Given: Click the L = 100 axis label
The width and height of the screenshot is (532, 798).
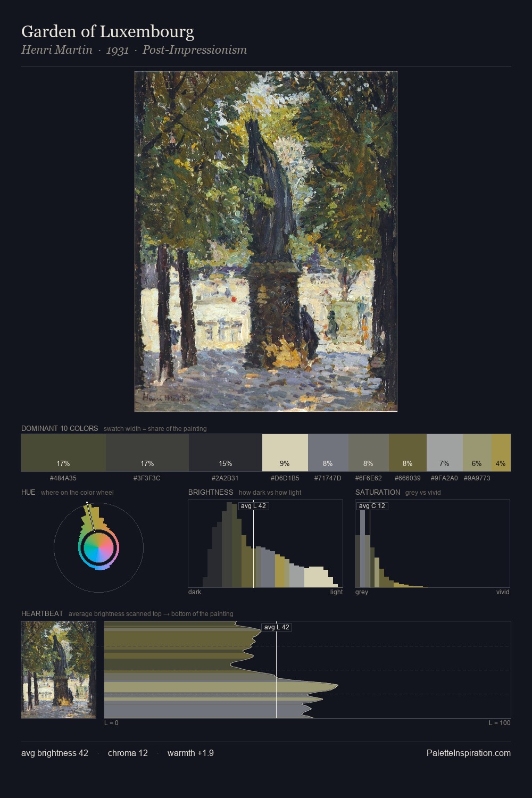Looking at the screenshot, I should [x=500, y=723].
